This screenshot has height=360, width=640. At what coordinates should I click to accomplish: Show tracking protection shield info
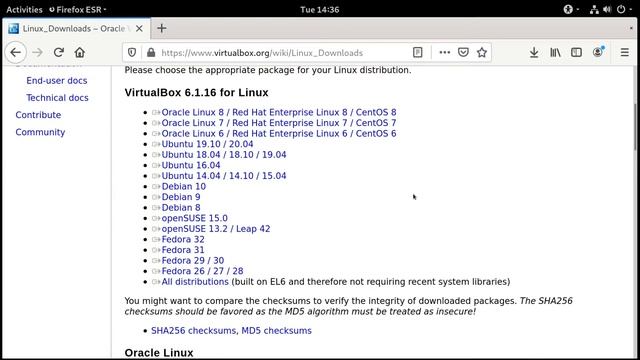132,53
